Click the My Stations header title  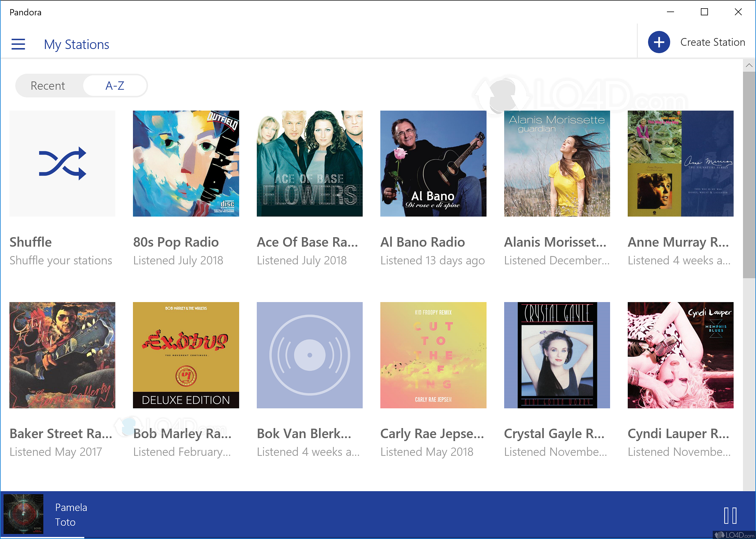(77, 44)
